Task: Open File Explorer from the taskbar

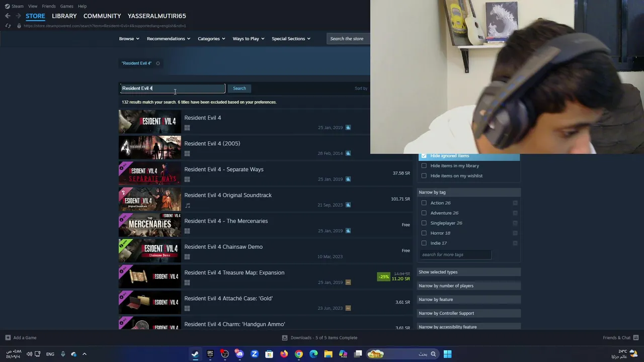Action: 328,354
